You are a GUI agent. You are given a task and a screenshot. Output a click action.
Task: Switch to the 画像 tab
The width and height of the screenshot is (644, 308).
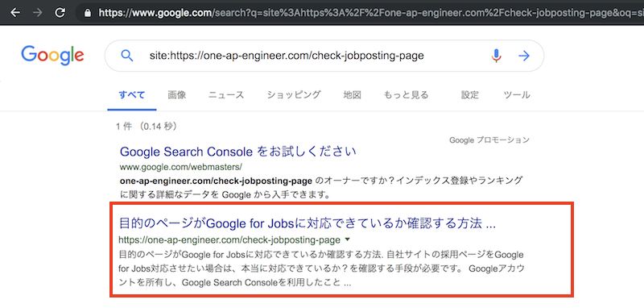click(176, 95)
